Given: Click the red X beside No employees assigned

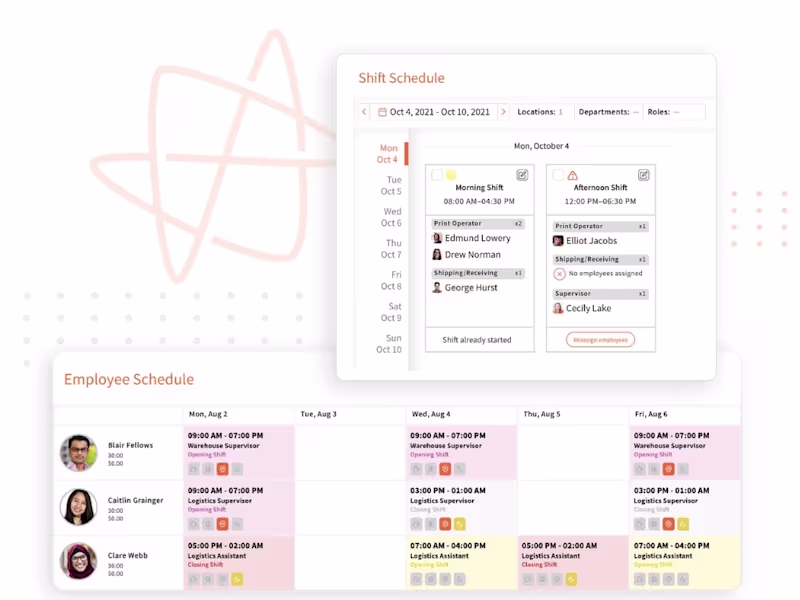Looking at the screenshot, I should click(x=559, y=274).
